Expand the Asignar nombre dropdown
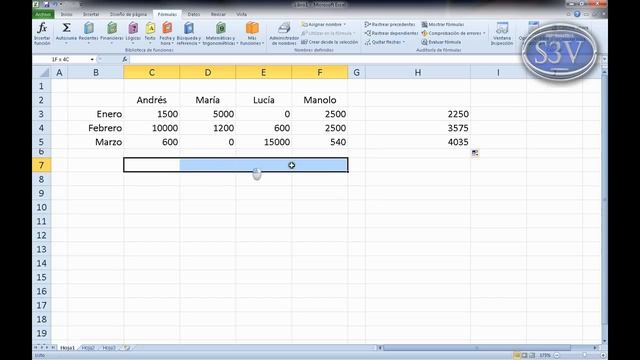The height and width of the screenshot is (360, 640). 344,24
